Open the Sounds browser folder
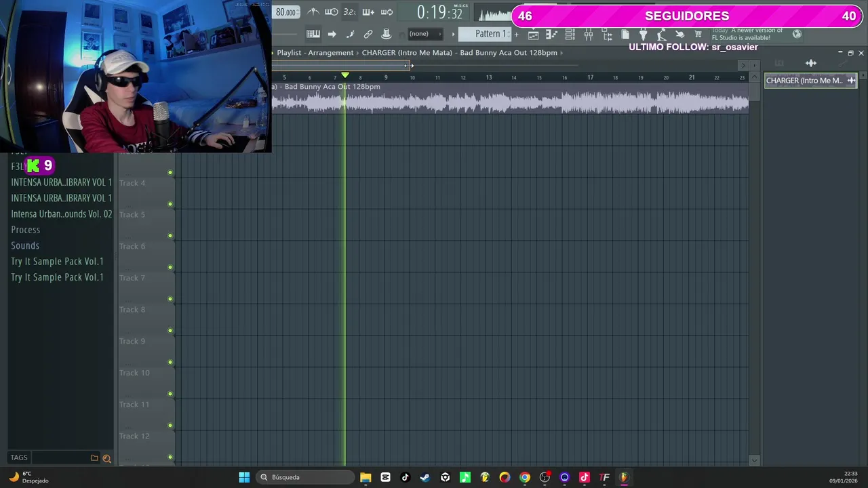This screenshot has width=868, height=488. coord(25,245)
